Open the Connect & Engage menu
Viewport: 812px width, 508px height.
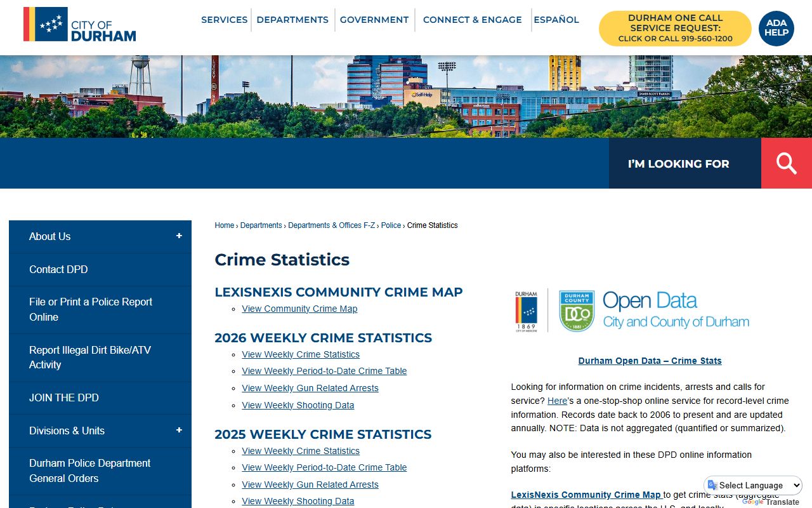coord(473,20)
